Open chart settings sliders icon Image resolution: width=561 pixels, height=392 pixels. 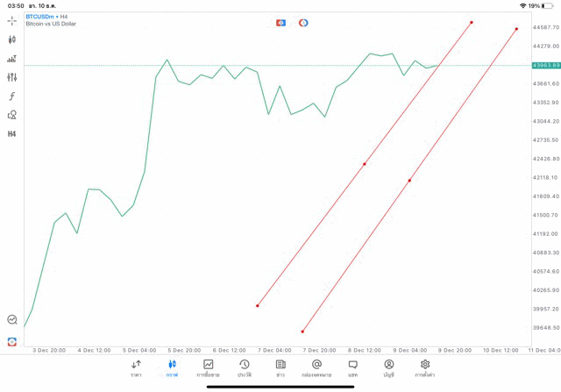pos(12,77)
